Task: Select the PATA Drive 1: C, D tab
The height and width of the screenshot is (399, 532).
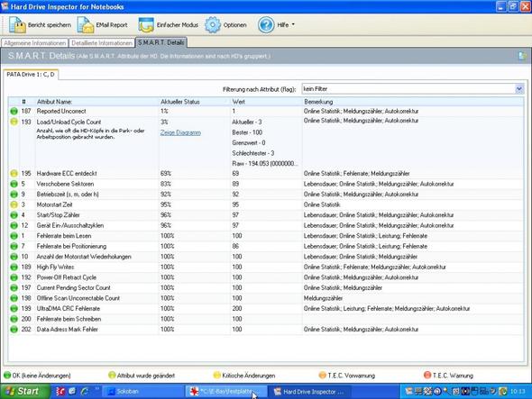Action: pos(31,75)
